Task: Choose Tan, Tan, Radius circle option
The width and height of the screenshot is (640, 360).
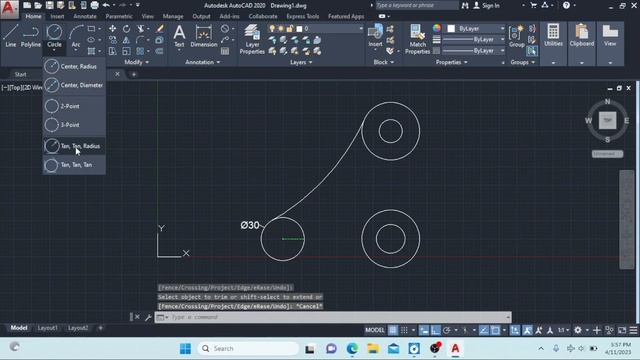Action: [x=74, y=146]
